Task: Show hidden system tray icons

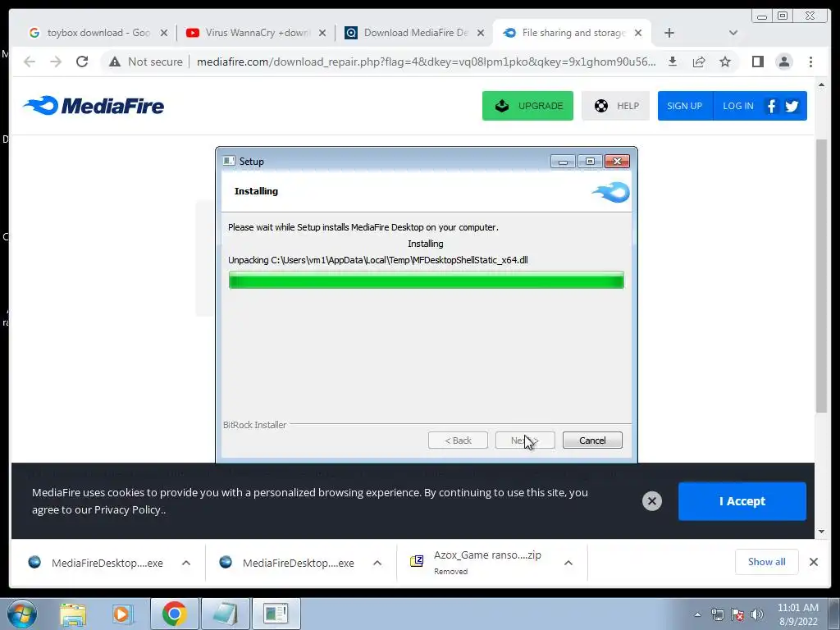Action: tap(697, 614)
